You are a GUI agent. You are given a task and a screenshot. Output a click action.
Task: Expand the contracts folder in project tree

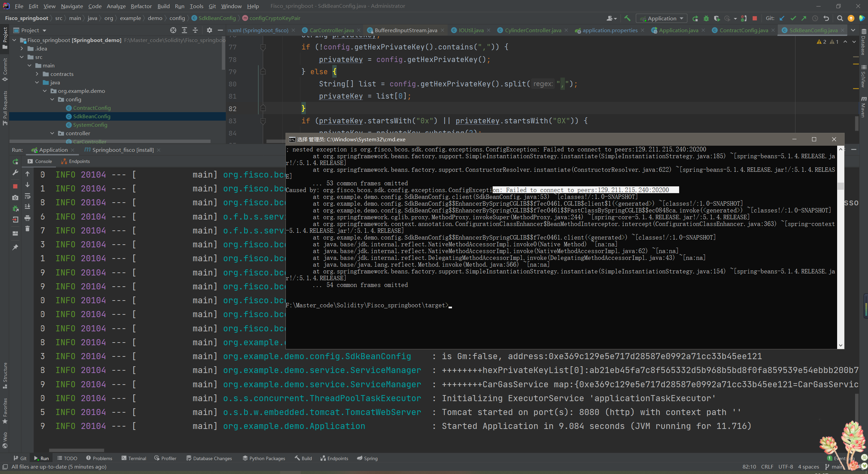tap(37, 74)
